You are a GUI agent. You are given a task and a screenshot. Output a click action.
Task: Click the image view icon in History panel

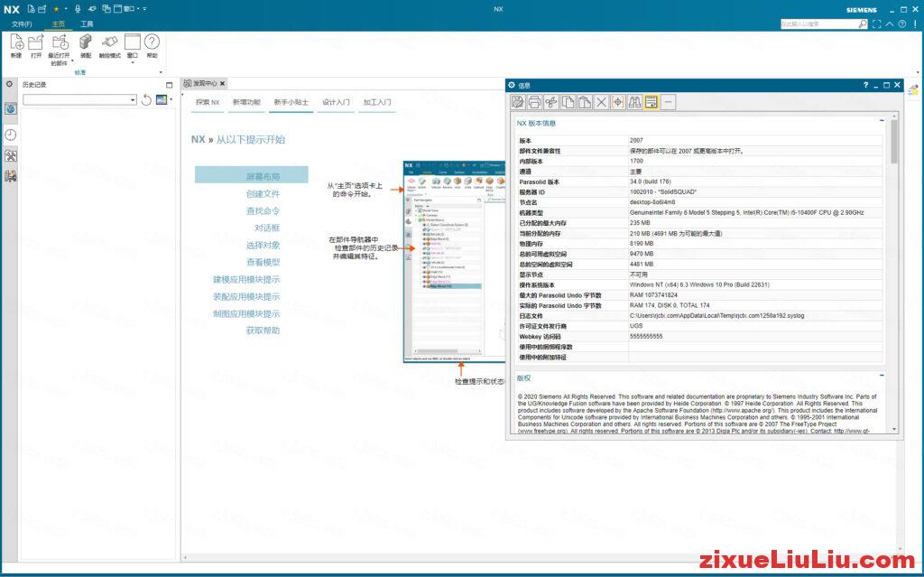[x=162, y=100]
